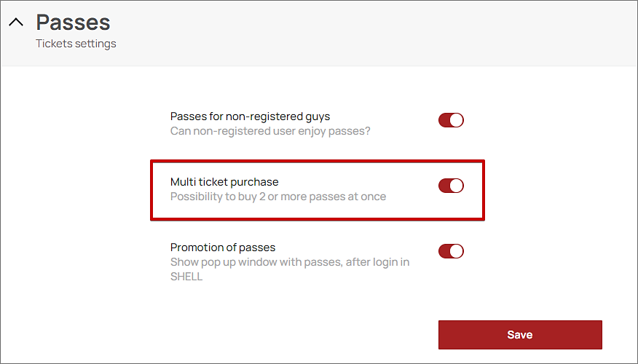Select the 'Promotion of passes' label
This screenshot has height=364, width=638.
[x=222, y=248]
